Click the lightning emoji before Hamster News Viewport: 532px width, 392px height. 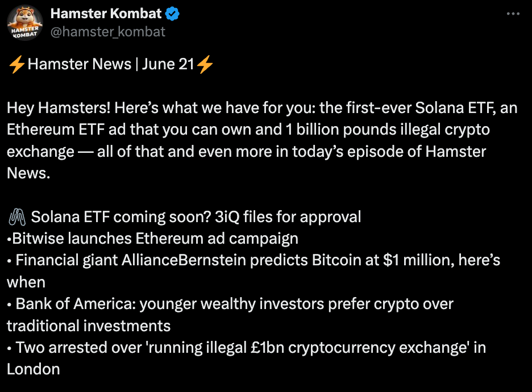(x=16, y=64)
